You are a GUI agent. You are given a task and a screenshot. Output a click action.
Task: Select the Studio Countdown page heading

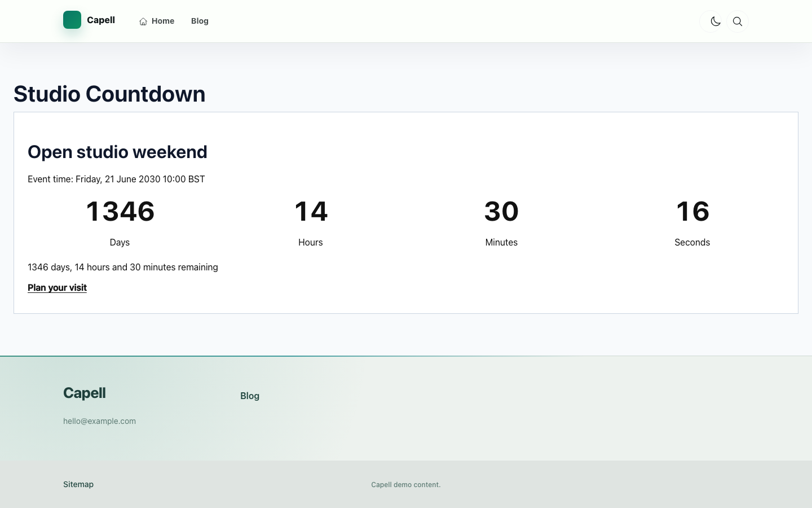[109, 94]
